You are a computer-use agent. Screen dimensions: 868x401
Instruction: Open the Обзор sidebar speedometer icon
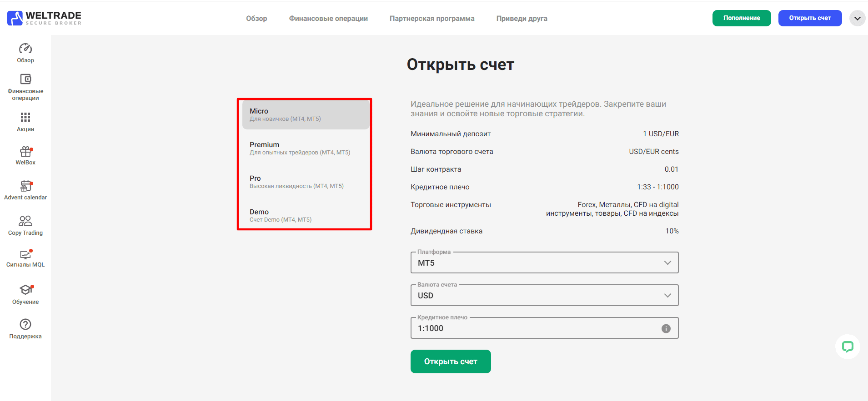(25, 48)
